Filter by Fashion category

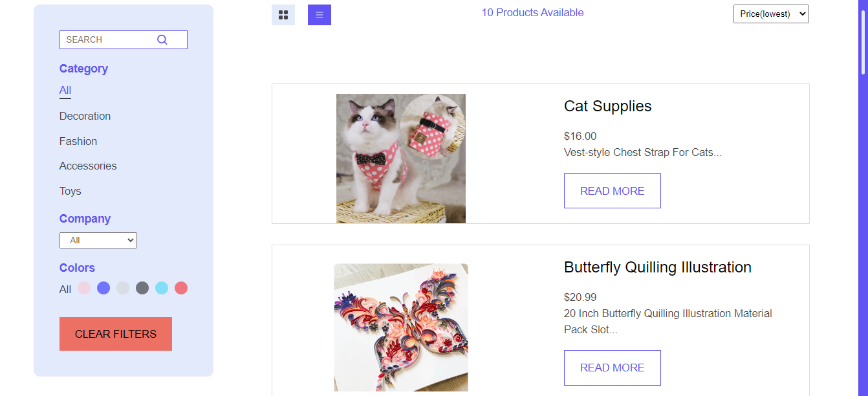pyautogui.click(x=78, y=141)
